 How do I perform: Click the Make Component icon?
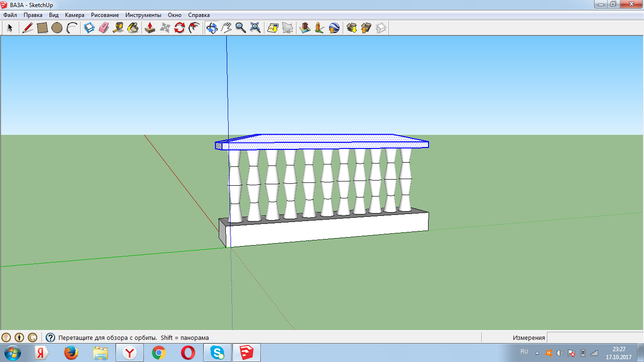89,28
